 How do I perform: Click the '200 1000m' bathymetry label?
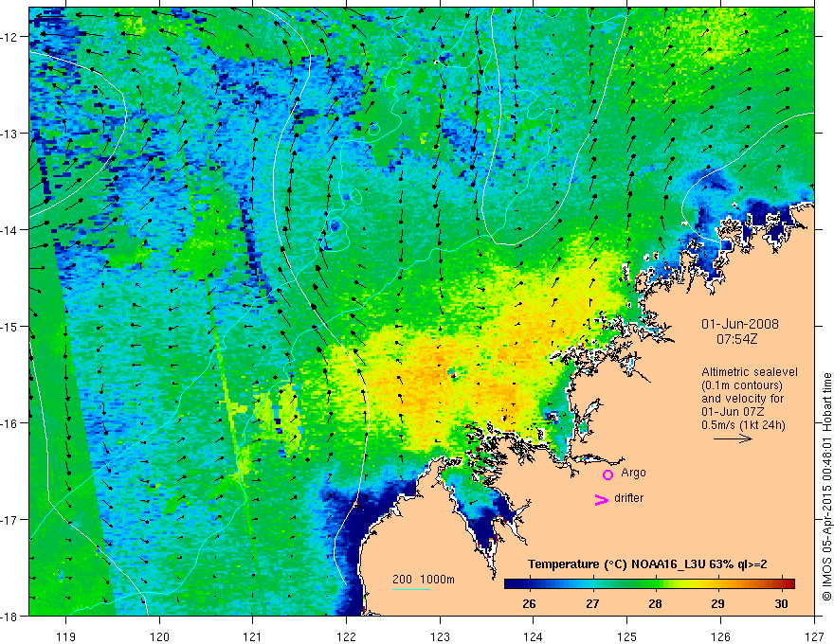coord(424,580)
